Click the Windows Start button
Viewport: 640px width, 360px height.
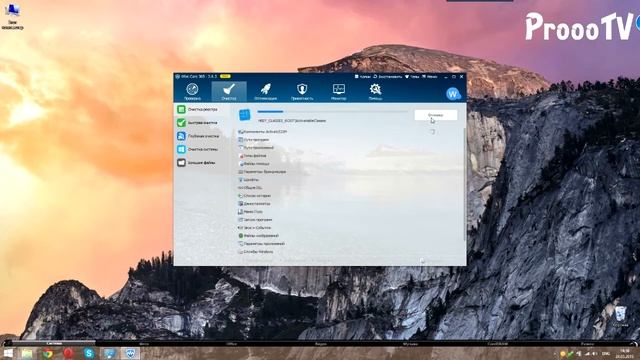click(8, 353)
